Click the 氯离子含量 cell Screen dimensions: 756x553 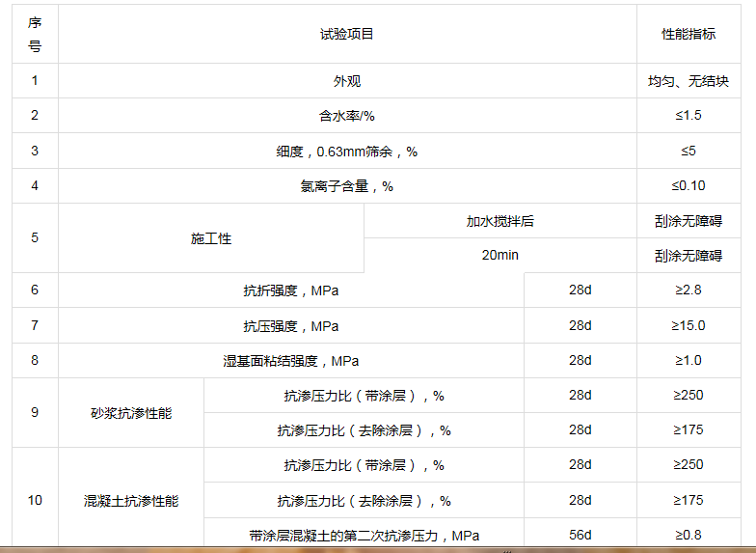pos(346,186)
